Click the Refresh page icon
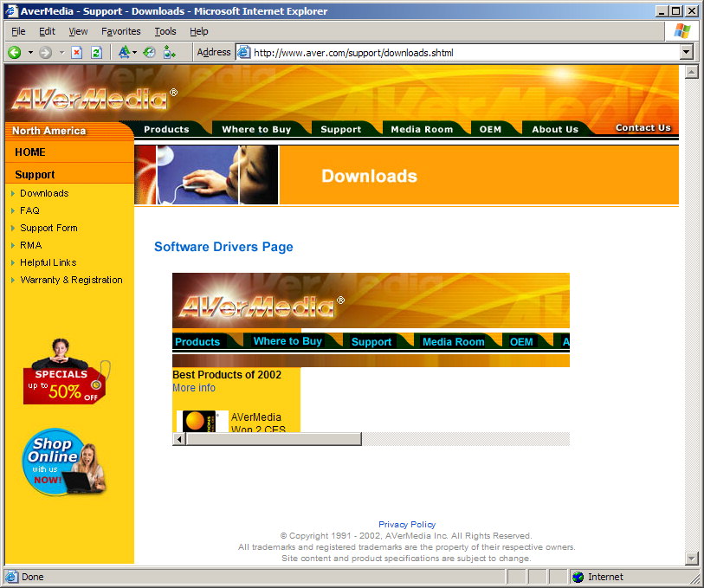Viewport: 704px width, 588px height. [94, 52]
